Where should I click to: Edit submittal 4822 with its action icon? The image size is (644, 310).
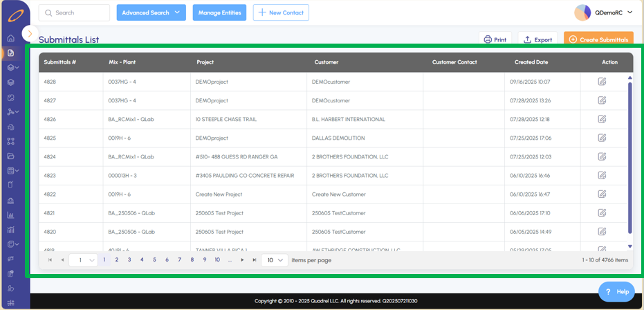[x=602, y=194]
